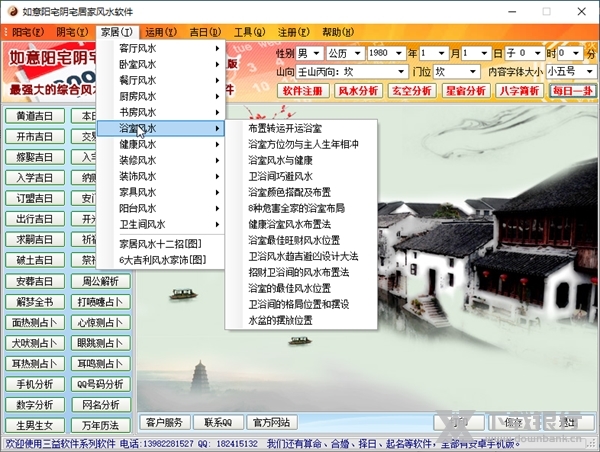Expand 书房风水 submenu

[x=161, y=112]
